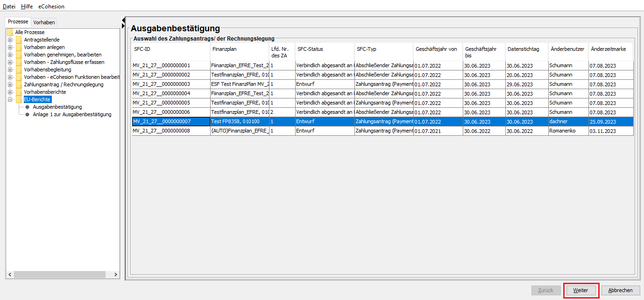Sort table by Finanzplan column header
This screenshot has height=300, width=644.
pos(240,51)
